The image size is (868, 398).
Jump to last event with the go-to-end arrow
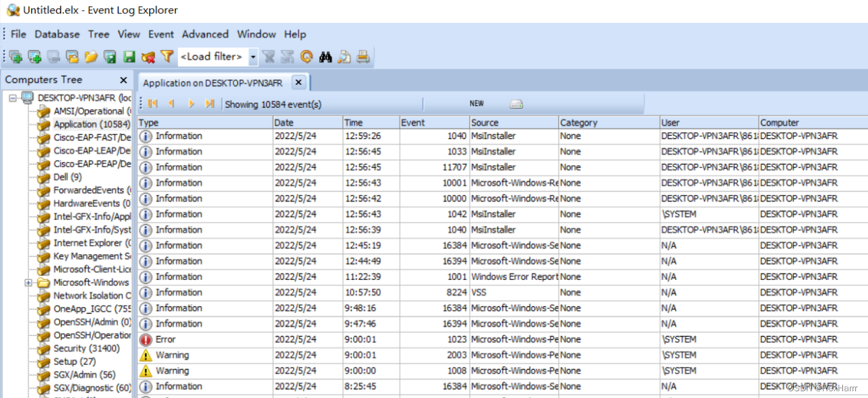pyautogui.click(x=210, y=104)
